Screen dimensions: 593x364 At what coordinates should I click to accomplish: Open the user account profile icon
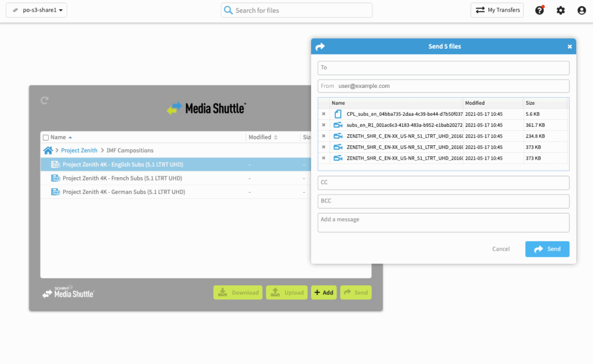click(581, 10)
